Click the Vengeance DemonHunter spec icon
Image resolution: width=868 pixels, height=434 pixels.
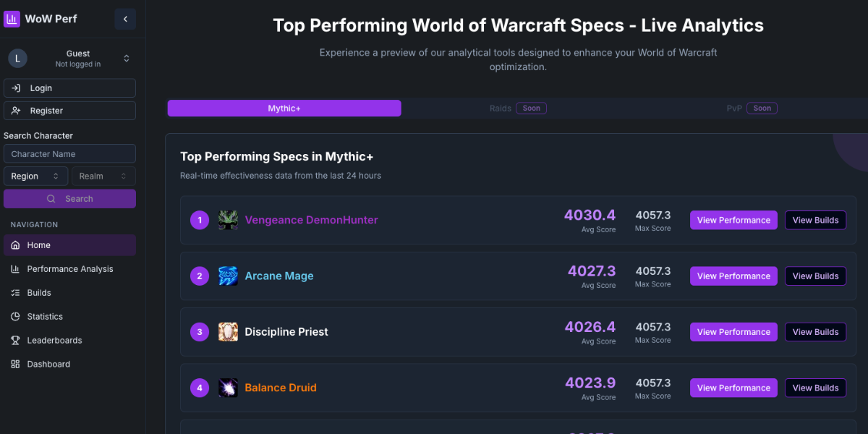228,220
